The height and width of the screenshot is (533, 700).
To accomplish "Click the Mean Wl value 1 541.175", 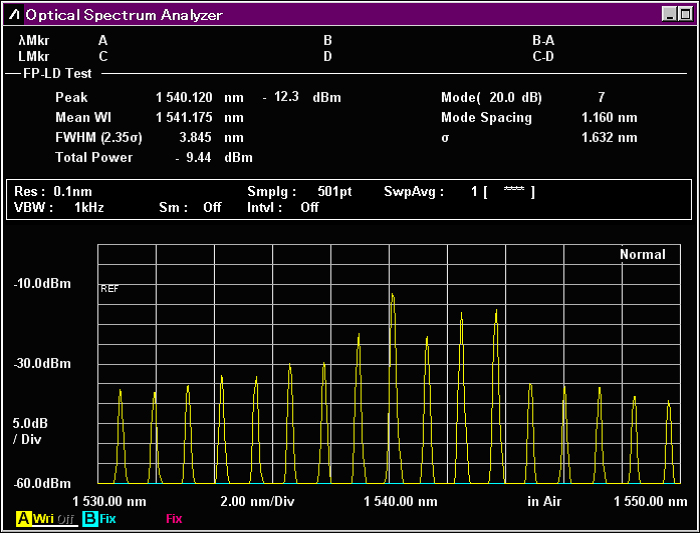I will 184,117.
